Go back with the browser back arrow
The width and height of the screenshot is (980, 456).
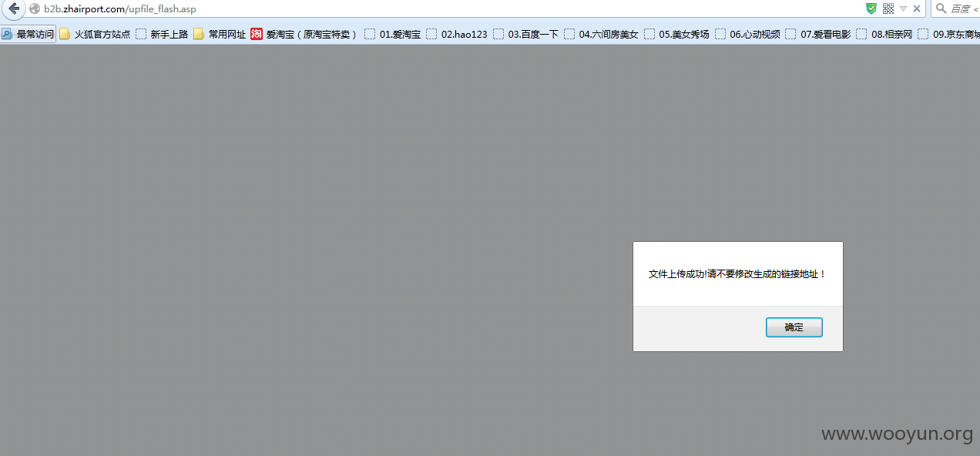[13, 8]
